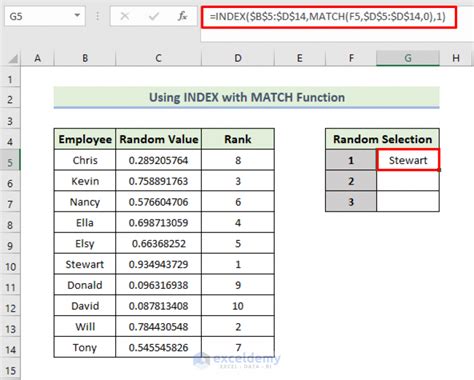
Task: Select column E header
Action: tap(300, 58)
